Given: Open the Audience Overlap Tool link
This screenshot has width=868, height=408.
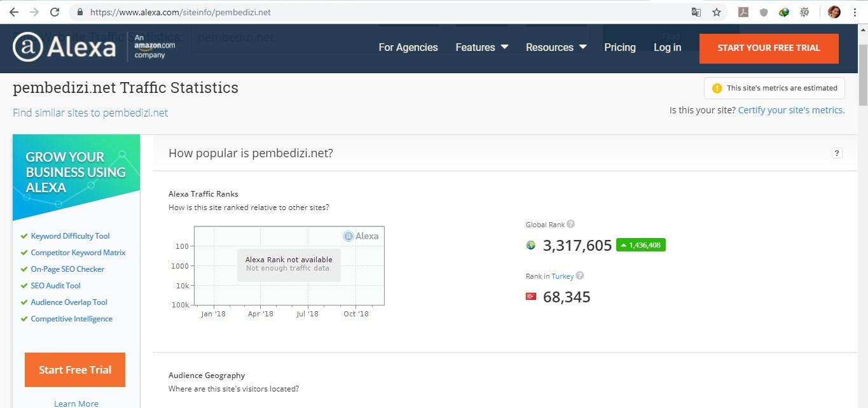Looking at the screenshot, I should [69, 302].
